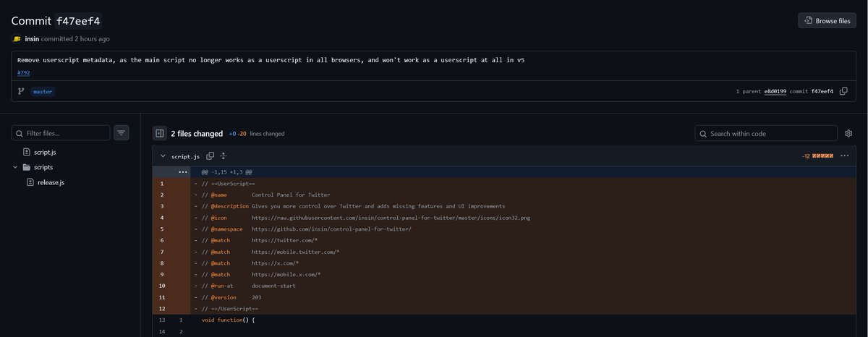This screenshot has width=868, height=337.
Task: Select release.js in the file tree
Action: tap(51, 182)
